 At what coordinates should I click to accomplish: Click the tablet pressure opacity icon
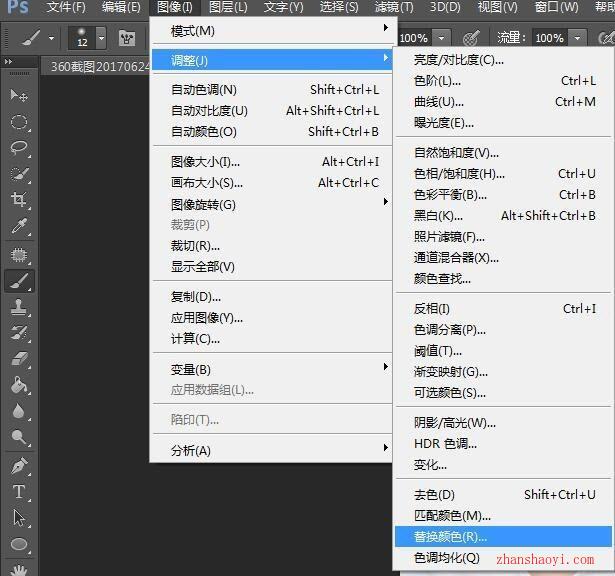(x=471, y=38)
